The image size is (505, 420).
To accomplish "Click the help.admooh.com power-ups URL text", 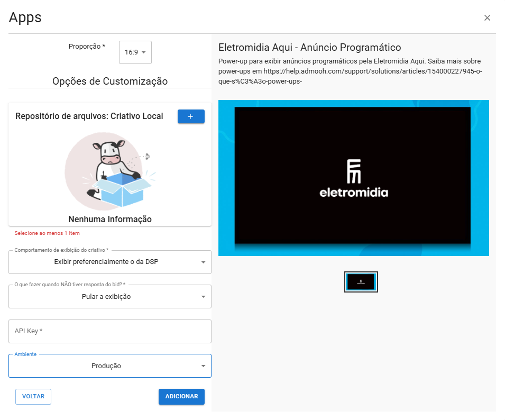I will pyautogui.click(x=350, y=76).
